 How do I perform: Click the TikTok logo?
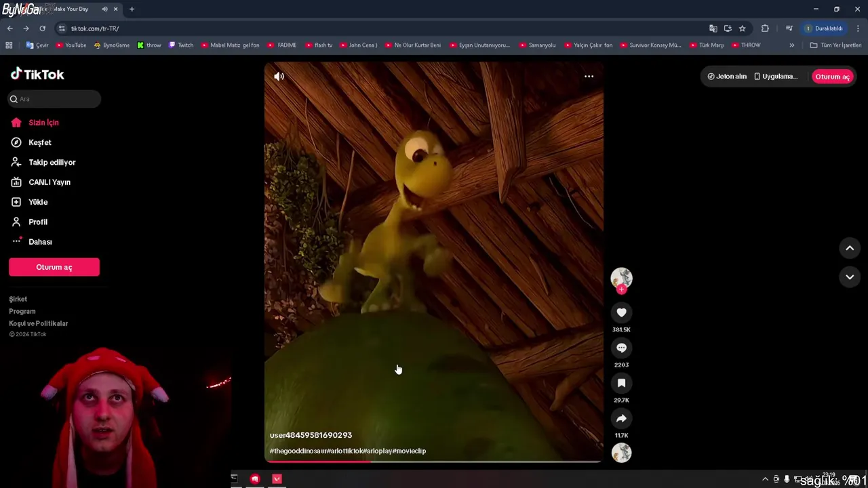pos(37,74)
